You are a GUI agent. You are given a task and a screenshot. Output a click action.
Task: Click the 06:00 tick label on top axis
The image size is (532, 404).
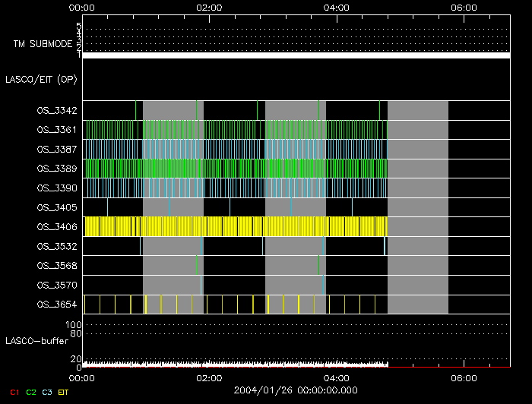pos(464,8)
